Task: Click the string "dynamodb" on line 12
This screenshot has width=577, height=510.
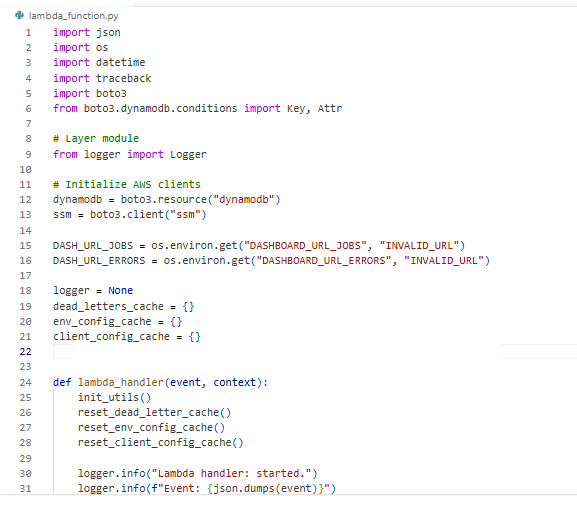Action: pyautogui.click(x=244, y=199)
